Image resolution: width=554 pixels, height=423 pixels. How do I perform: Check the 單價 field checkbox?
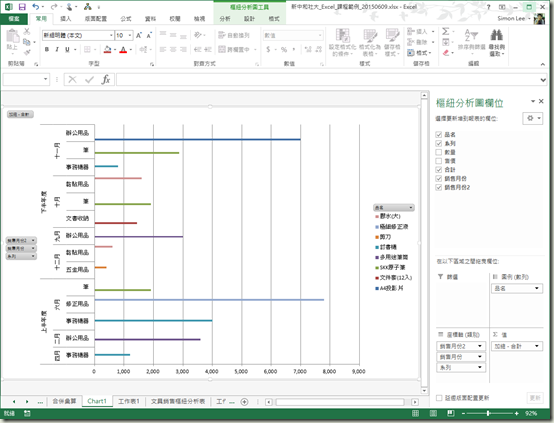[x=439, y=161]
